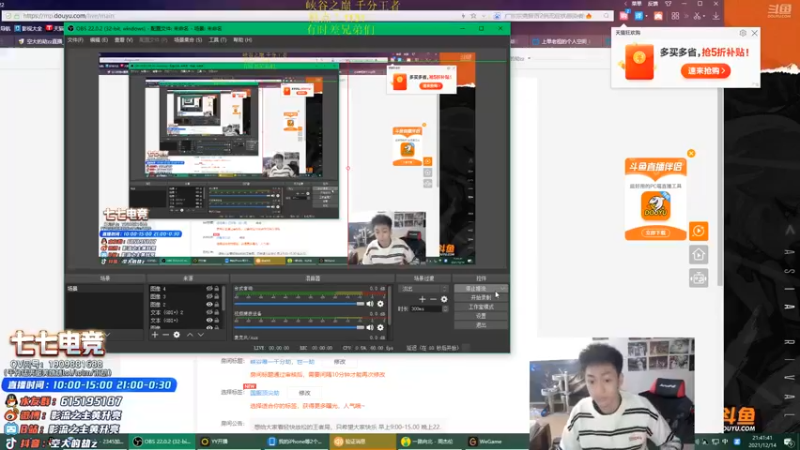Remove the selected source with the minus icon
800x450 pixels.
tap(166, 335)
